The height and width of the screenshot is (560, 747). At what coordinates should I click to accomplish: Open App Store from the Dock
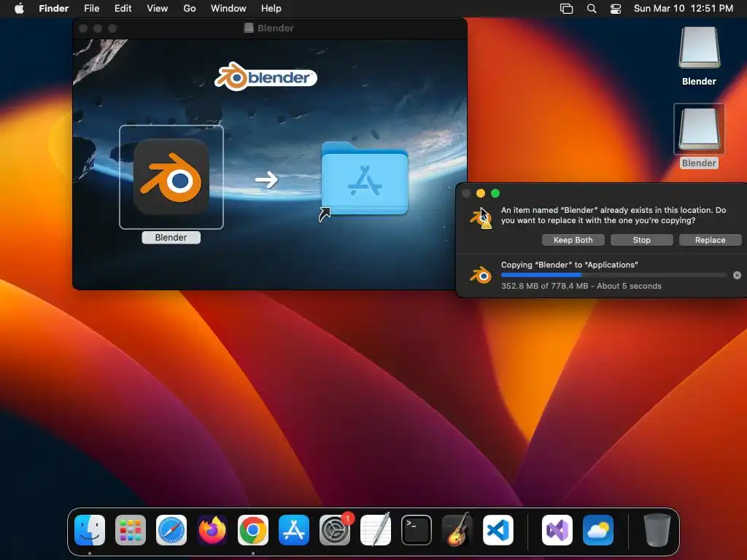[x=293, y=530]
